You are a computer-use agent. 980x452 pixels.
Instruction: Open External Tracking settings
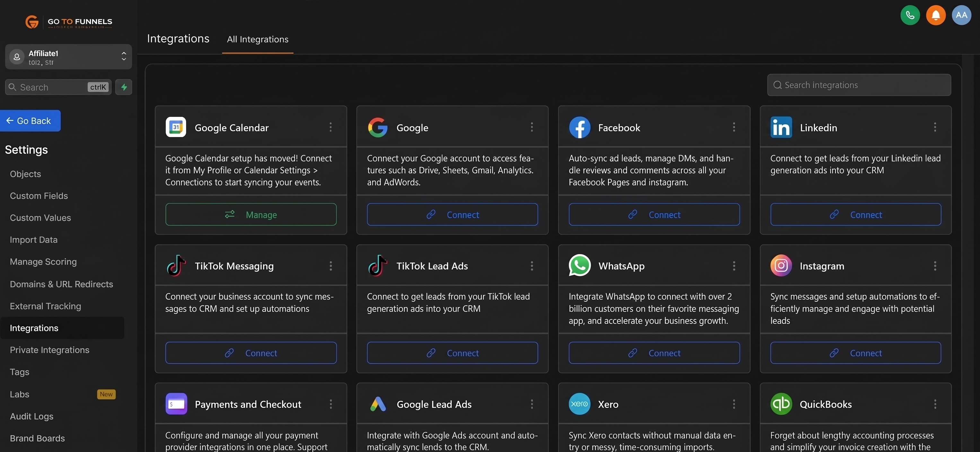(x=45, y=306)
